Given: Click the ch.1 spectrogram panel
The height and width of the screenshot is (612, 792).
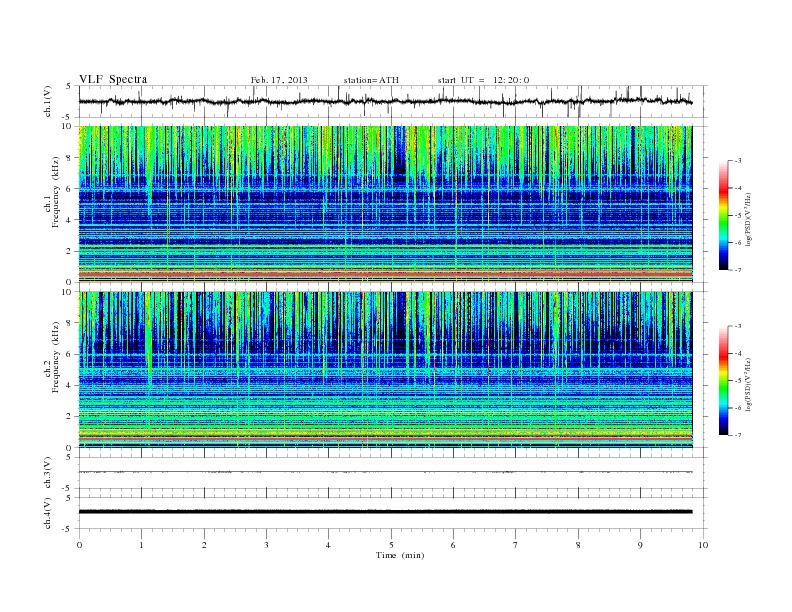Looking at the screenshot, I should (385, 204).
